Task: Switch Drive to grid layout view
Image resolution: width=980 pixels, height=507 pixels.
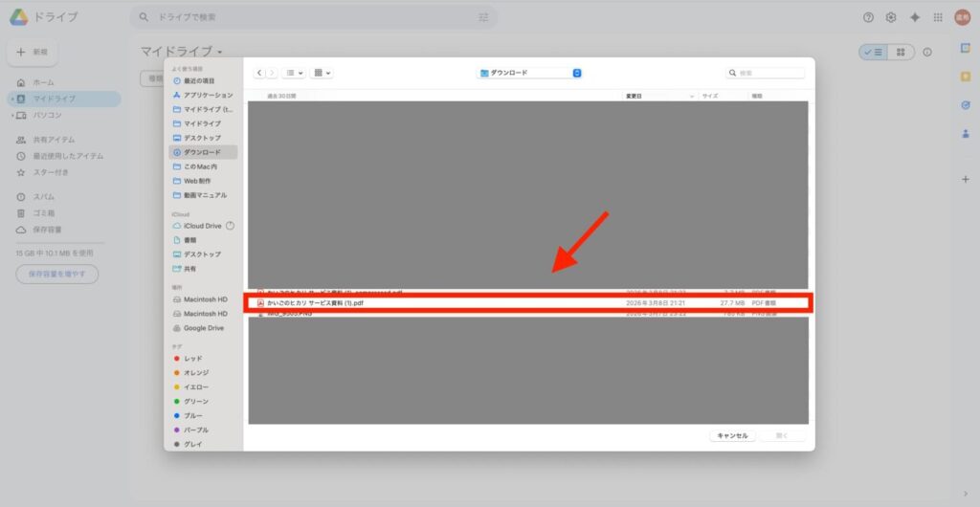Action: coord(900,53)
